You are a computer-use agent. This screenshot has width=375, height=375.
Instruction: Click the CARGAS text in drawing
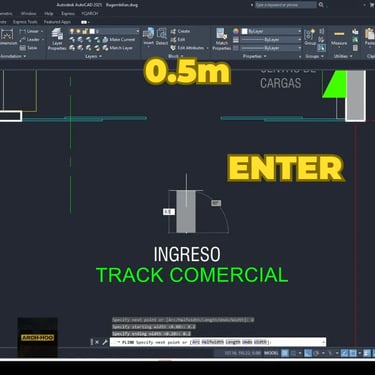281,83
